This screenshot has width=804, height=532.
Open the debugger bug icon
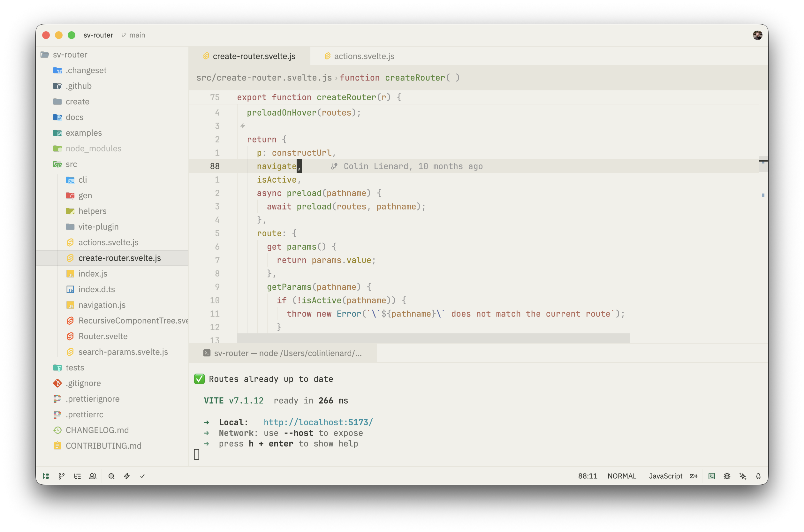[727, 476]
